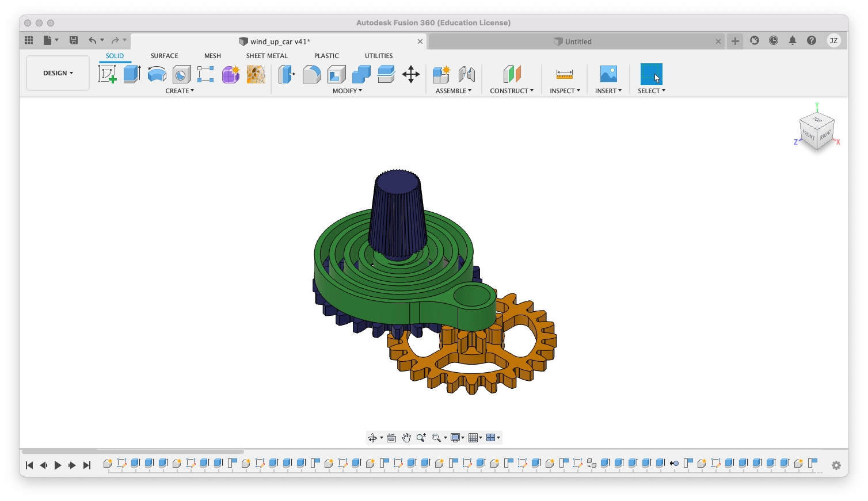Expand the INSPECT menu

[565, 91]
